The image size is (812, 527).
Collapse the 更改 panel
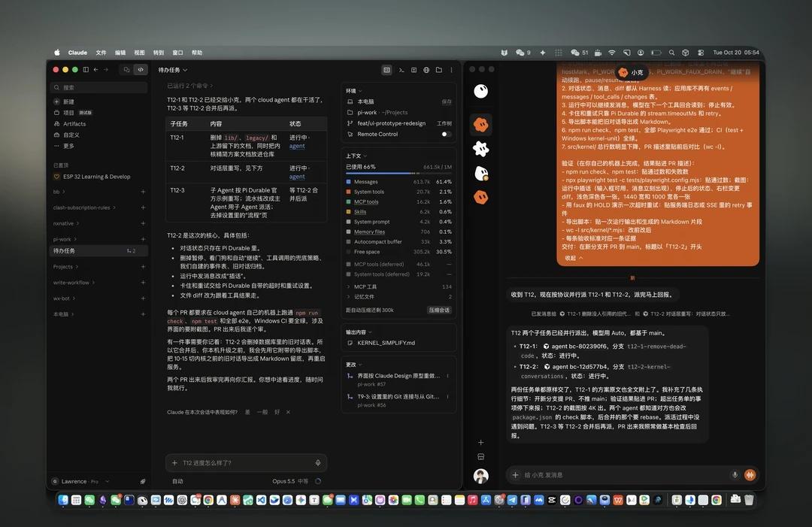(353, 365)
